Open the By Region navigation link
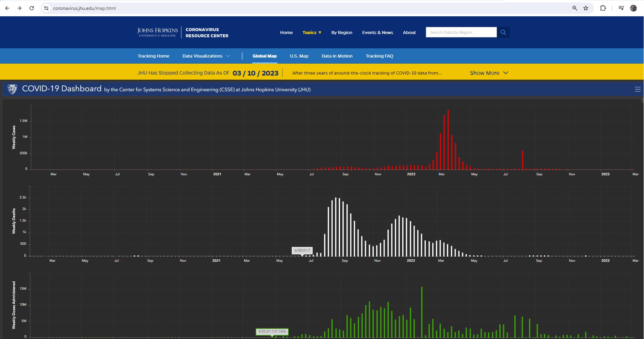 click(342, 33)
